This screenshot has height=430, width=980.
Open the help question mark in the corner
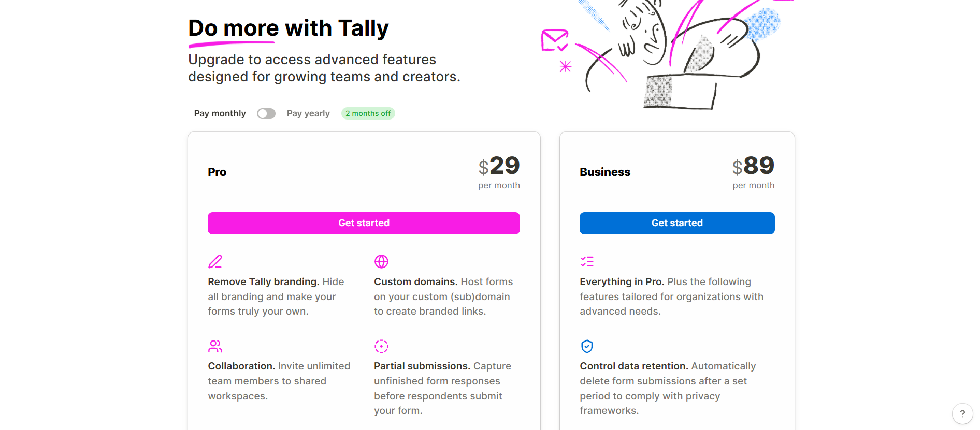[x=963, y=413]
